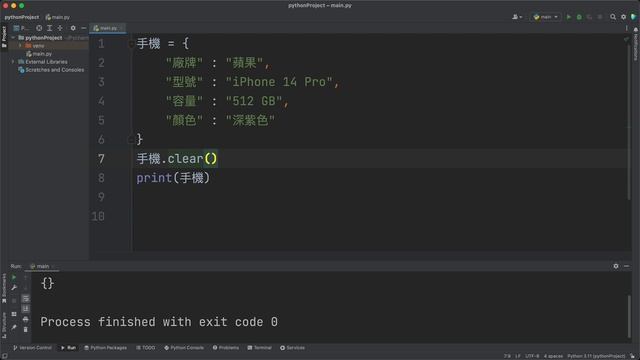Click the Expand All icon in Project panel
640x360 pixels.
[x=49, y=28]
